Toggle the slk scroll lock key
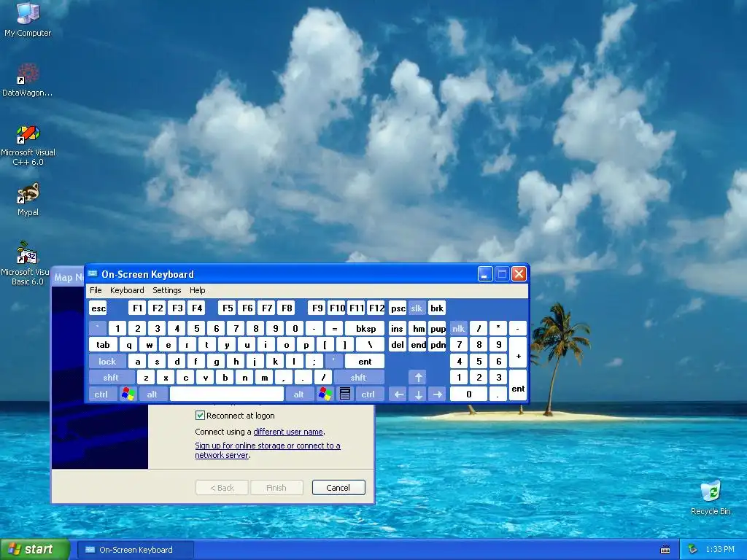 417,308
